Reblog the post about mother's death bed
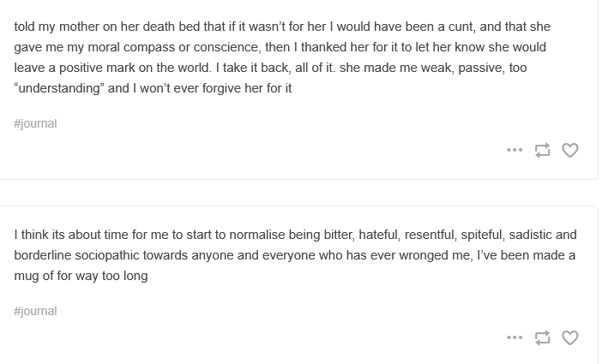 tap(542, 150)
